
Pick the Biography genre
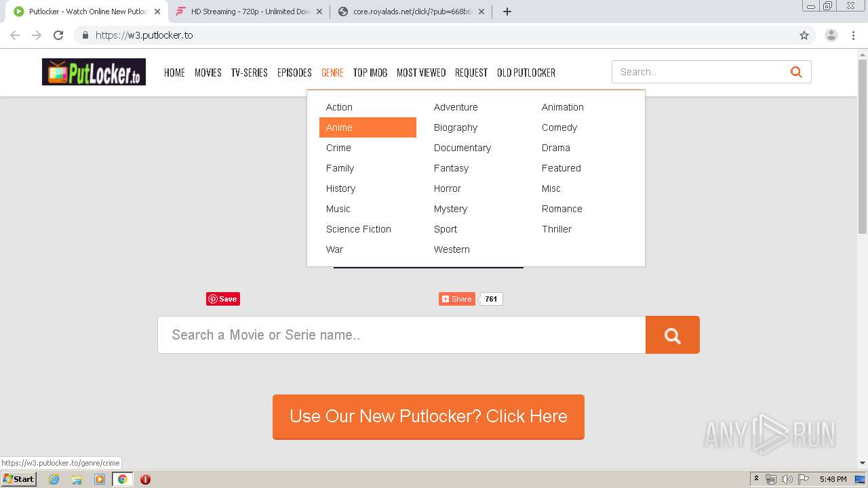(456, 127)
